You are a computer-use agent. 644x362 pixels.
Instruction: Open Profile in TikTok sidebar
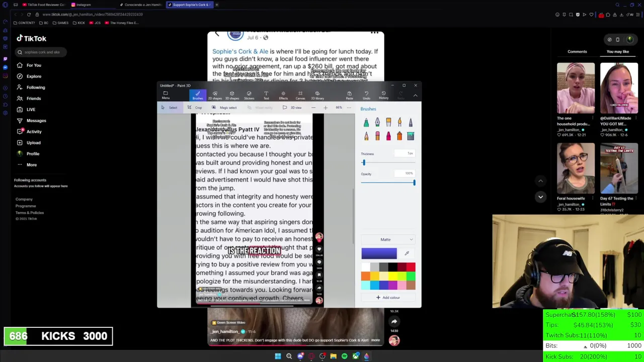28,153
